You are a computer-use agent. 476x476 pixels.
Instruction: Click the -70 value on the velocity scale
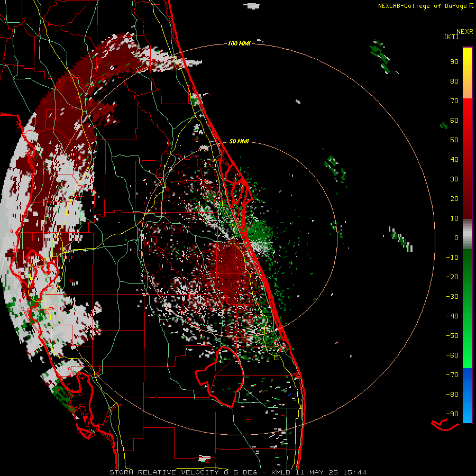point(452,375)
